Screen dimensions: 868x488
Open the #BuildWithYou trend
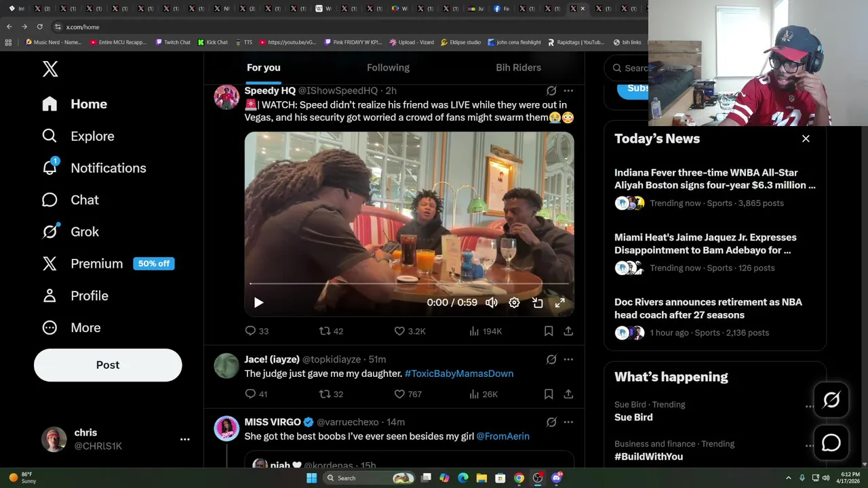pyautogui.click(x=648, y=457)
